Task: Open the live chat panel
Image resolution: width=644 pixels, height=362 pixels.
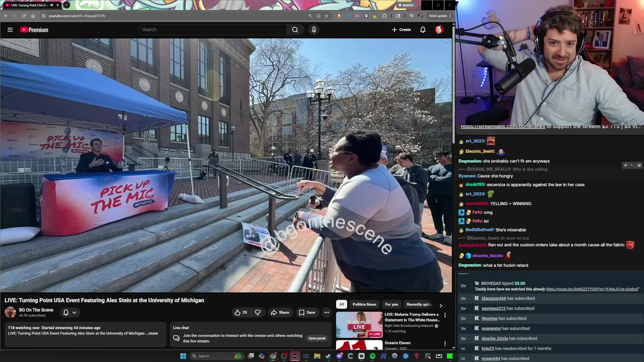Action: pos(316,338)
